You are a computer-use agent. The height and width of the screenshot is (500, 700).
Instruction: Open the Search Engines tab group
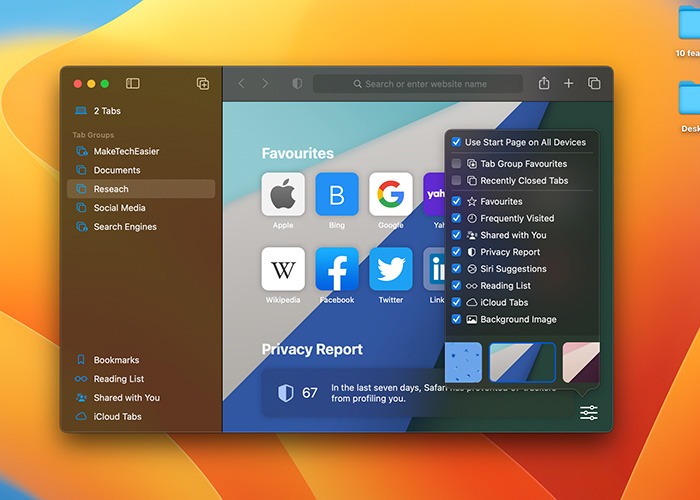141,227
